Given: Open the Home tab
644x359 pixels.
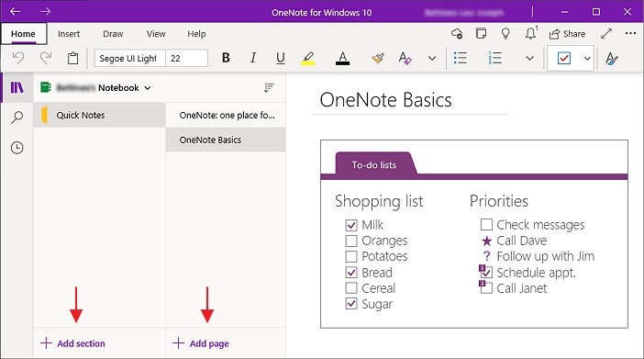Looking at the screenshot, I should click(x=24, y=34).
